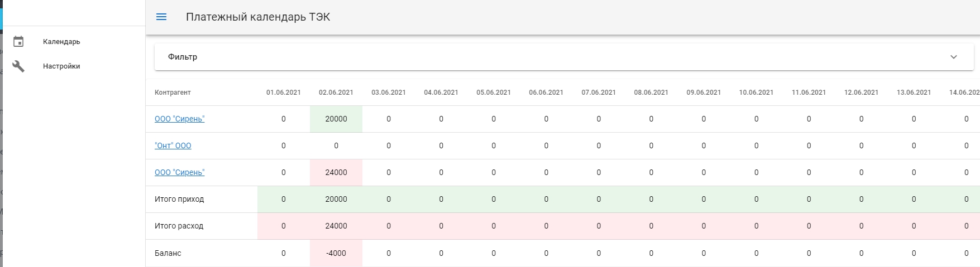Screen dimensions: 980x267
Task: Open the first ООО "Сирень" link
Action: (180, 119)
